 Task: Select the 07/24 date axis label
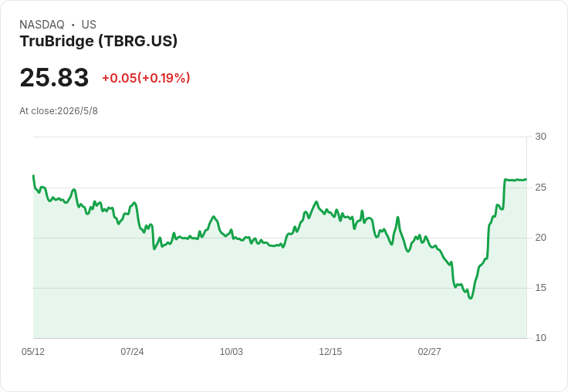point(132,352)
